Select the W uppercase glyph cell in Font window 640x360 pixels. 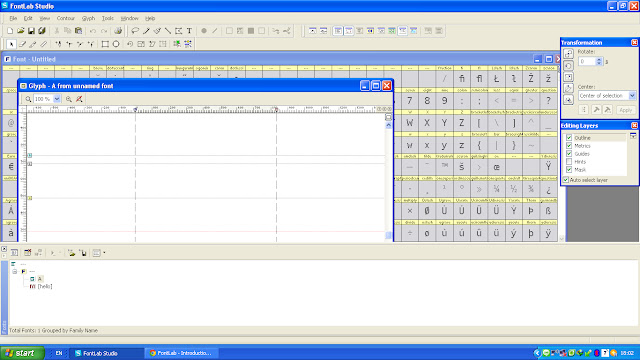click(409, 122)
